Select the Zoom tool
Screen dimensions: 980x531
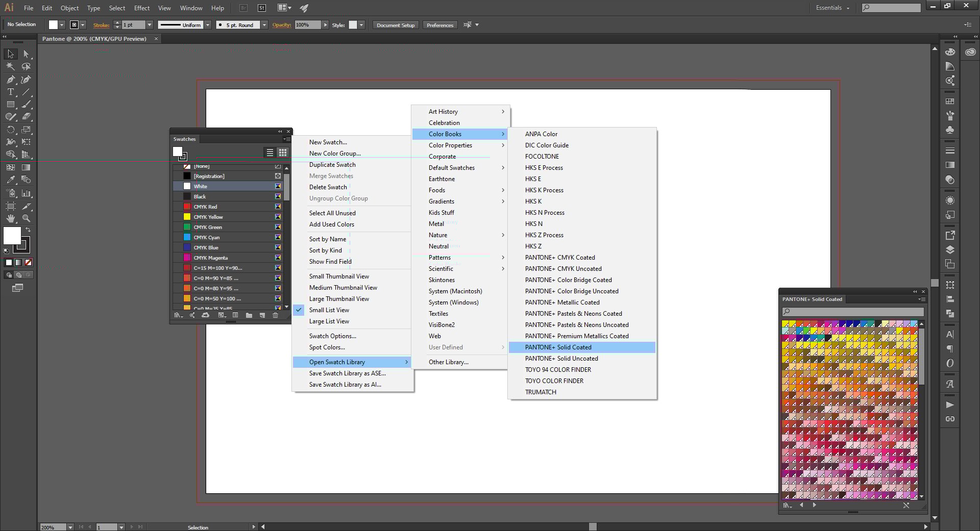pos(26,218)
